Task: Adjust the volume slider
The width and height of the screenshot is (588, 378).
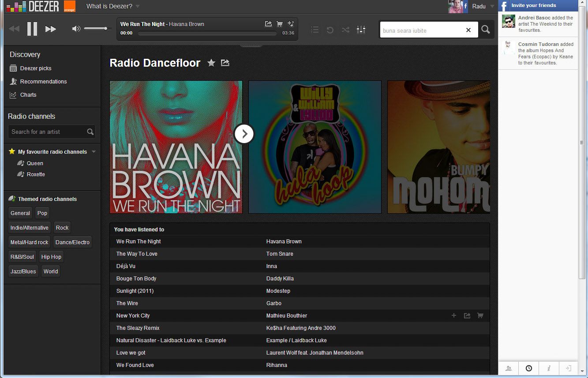Action: pos(97,29)
